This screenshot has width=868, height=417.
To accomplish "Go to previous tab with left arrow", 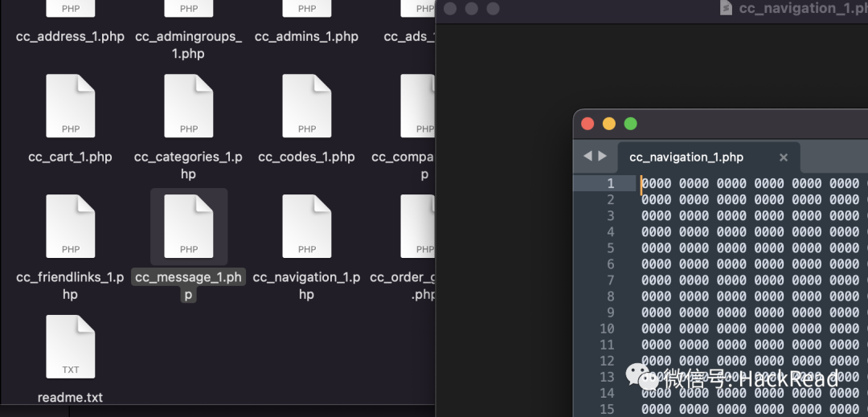I will 588,157.
